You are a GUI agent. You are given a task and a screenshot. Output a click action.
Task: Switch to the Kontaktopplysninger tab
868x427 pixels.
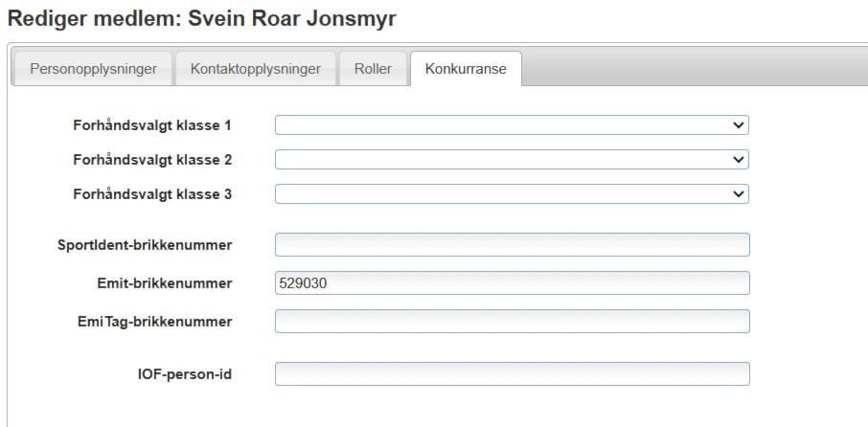[x=255, y=69]
